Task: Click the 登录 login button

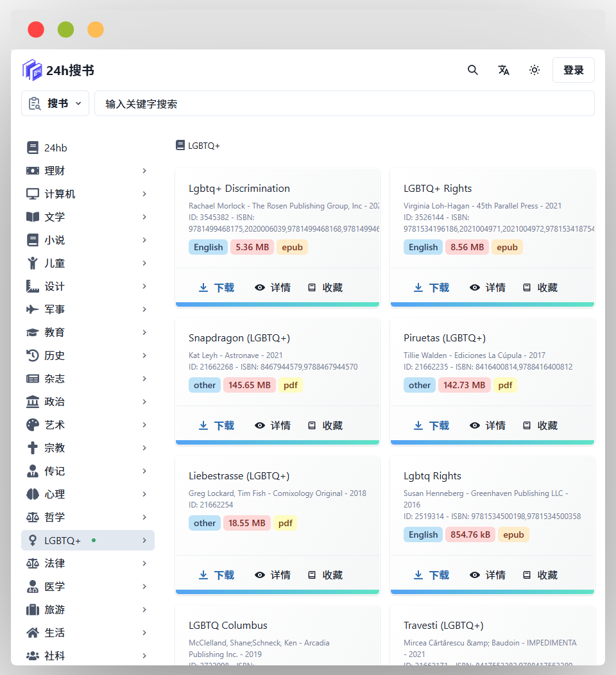Action: [x=573, y=70]
